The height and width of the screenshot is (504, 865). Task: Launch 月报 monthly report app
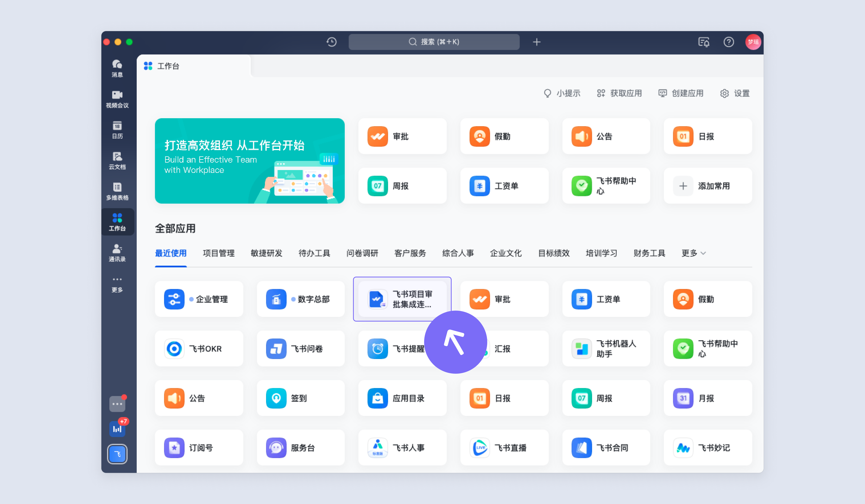tap(708, 398)
